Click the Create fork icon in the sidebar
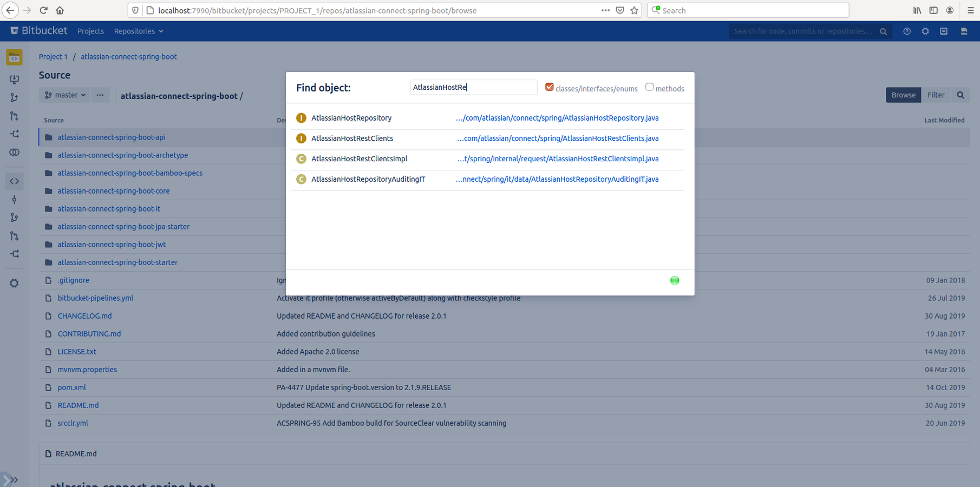The image size is (980, 487). click(14, 134)
